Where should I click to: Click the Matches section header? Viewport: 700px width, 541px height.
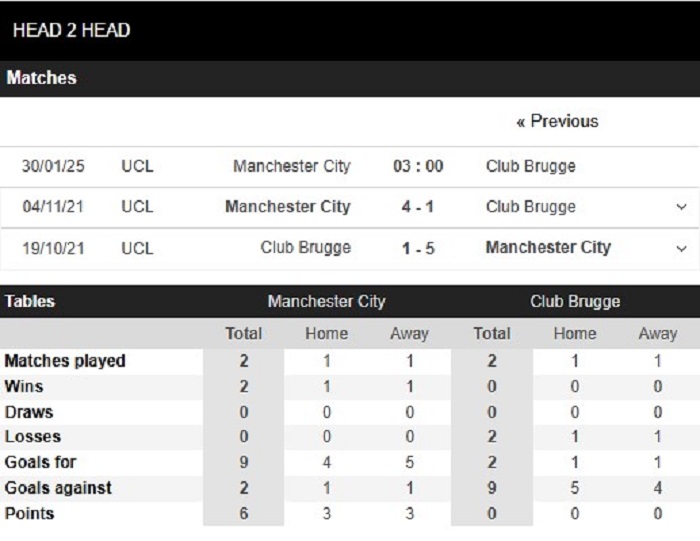click(42, 78)
